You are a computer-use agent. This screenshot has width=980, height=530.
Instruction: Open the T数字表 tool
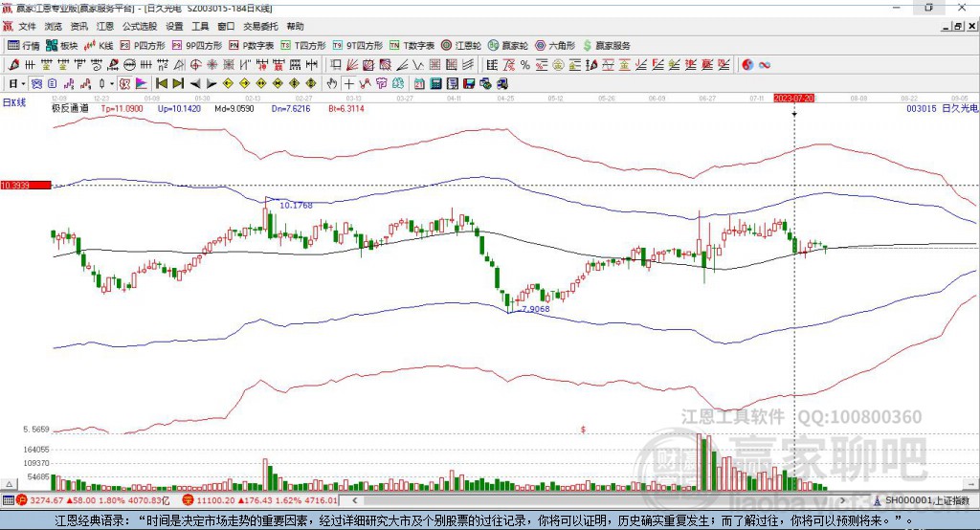412,46
